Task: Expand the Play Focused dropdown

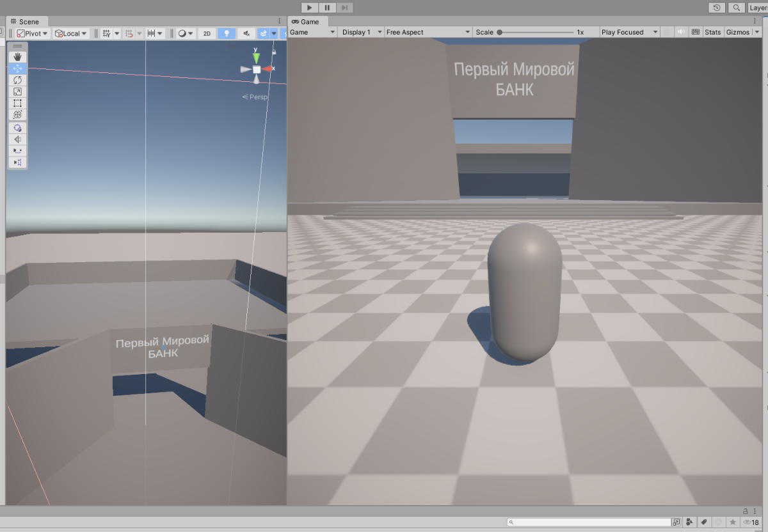Action: pyautogui.click(x=630, y=32)
